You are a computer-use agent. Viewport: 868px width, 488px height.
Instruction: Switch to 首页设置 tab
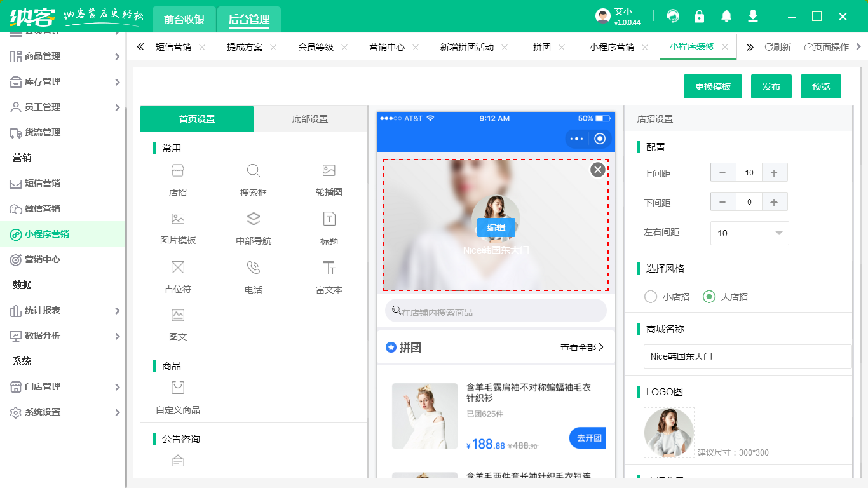tap(197, 119)
